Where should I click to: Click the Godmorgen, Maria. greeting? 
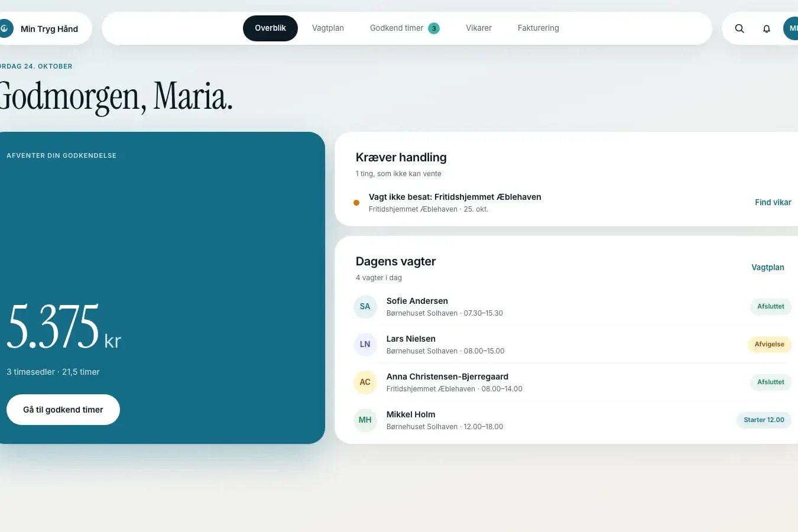point(116,96)
